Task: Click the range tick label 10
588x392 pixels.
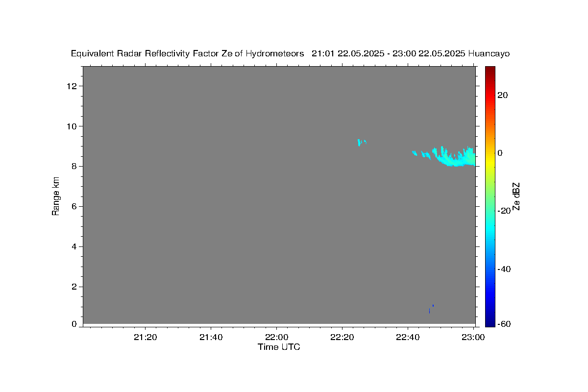Action: (73, 126)
